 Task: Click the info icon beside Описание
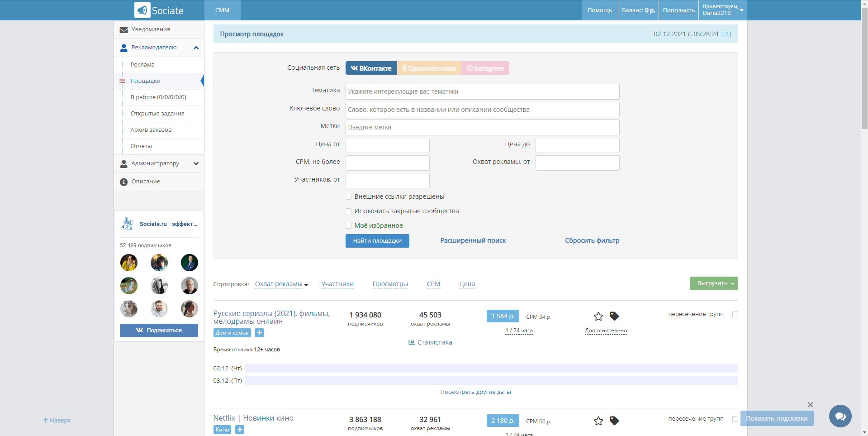point(123,182)
